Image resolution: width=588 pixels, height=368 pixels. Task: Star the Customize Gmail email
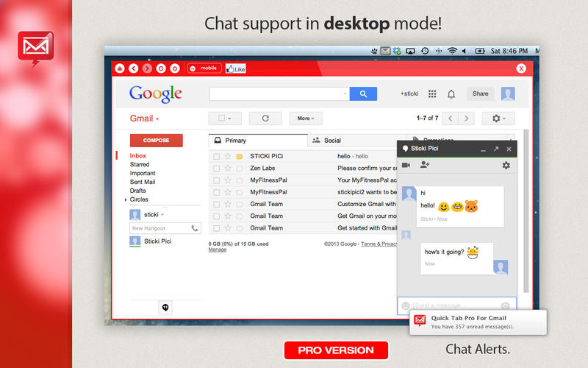click(x=228, y=204)
